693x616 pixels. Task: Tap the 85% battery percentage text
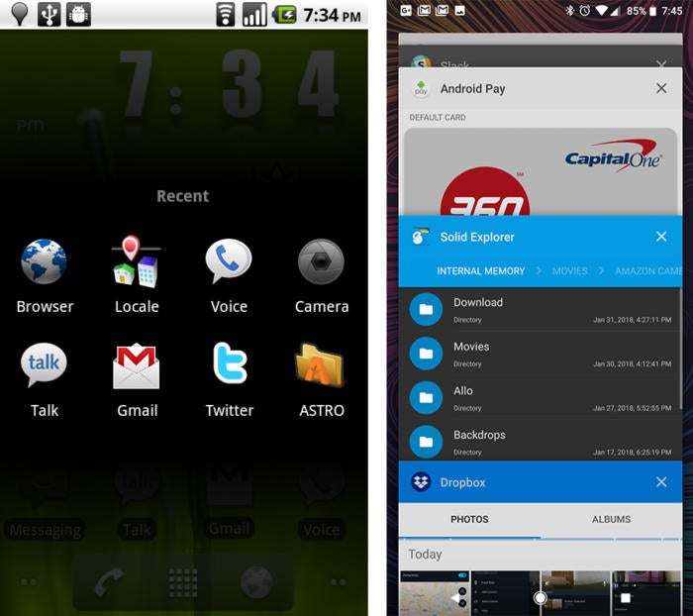coord(636,11)
